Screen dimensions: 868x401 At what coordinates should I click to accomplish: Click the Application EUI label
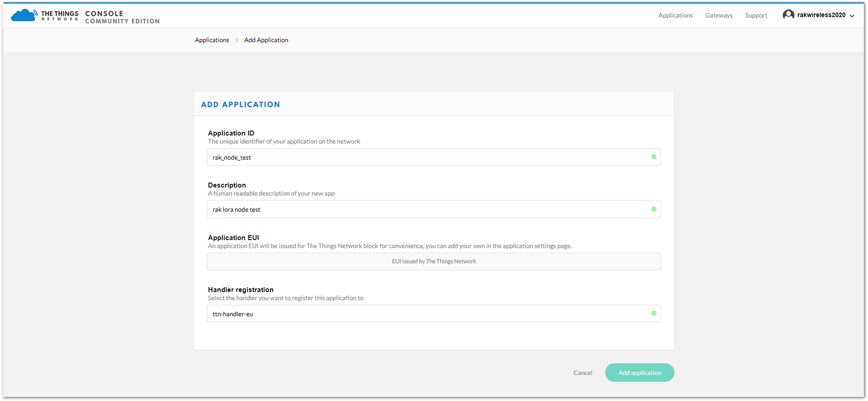pyautogui.click(x=233, y=238)
